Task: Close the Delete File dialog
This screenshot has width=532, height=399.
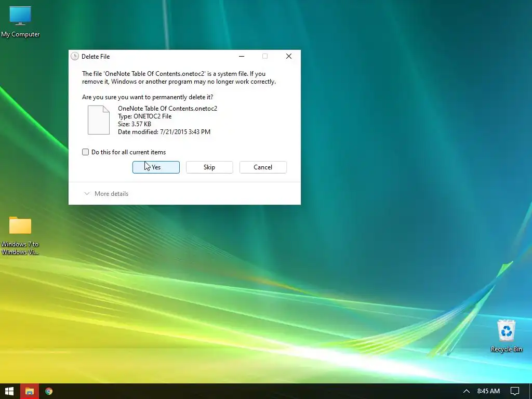Action: [289, 56]
